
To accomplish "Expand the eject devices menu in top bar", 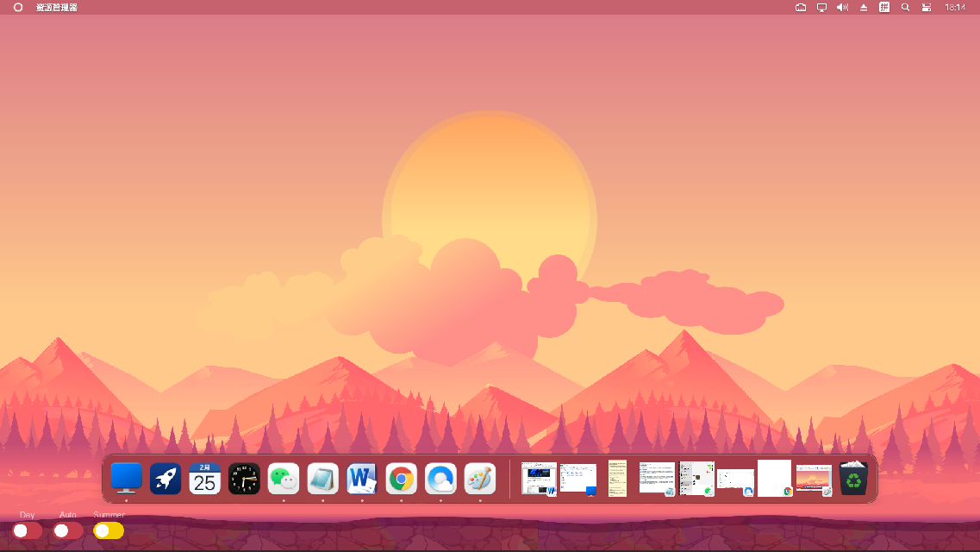I will click(x=864, y=7).
